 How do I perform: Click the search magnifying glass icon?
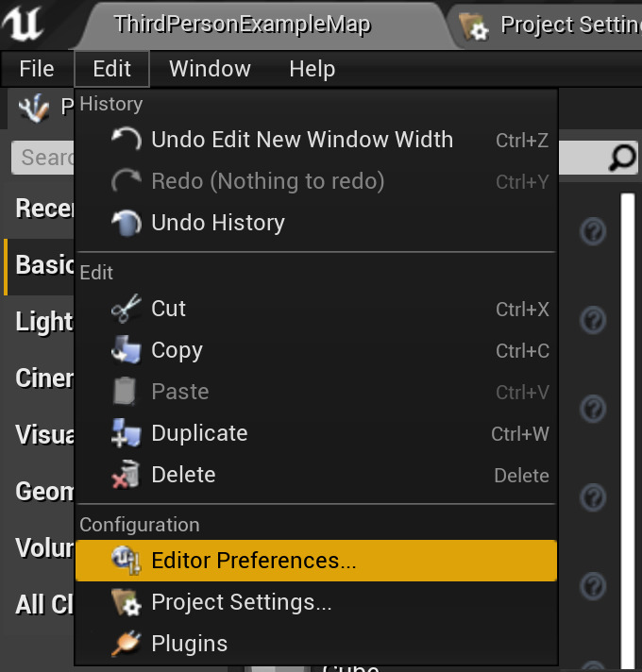click(622, 158)
